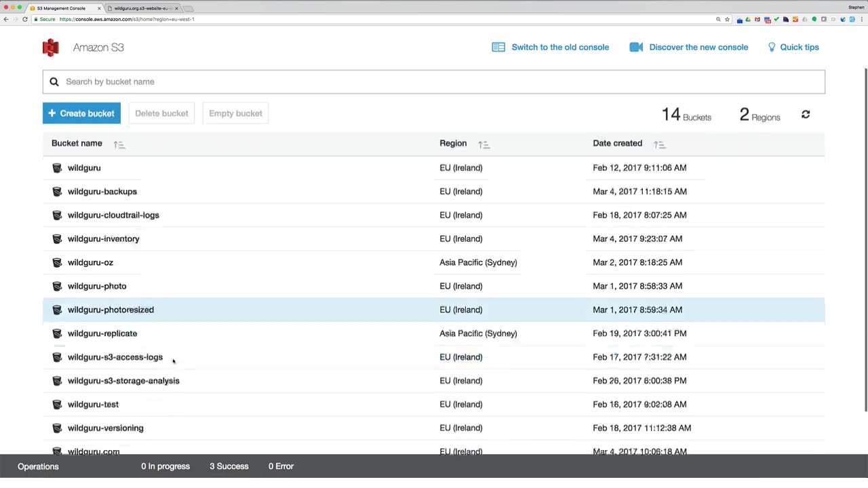Click the Empty bucket button
Viewport: 868px width, 488px height.
235,114
